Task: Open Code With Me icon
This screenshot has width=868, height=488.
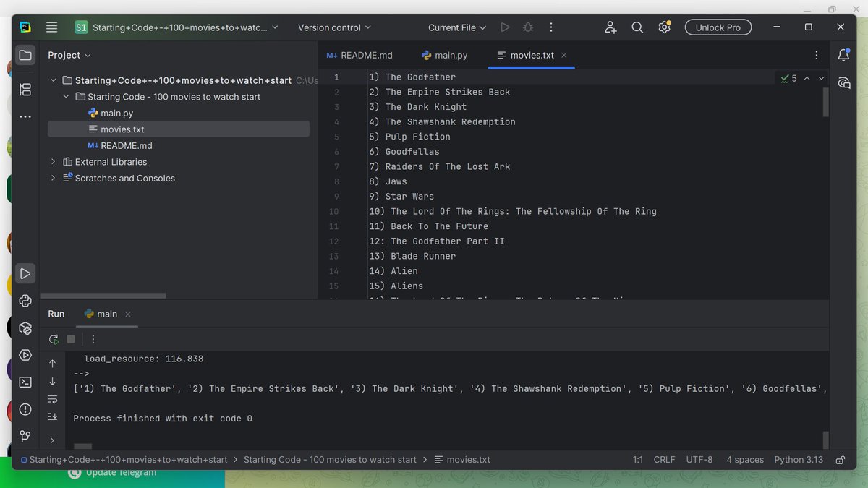Action: (x=610, y=27)
